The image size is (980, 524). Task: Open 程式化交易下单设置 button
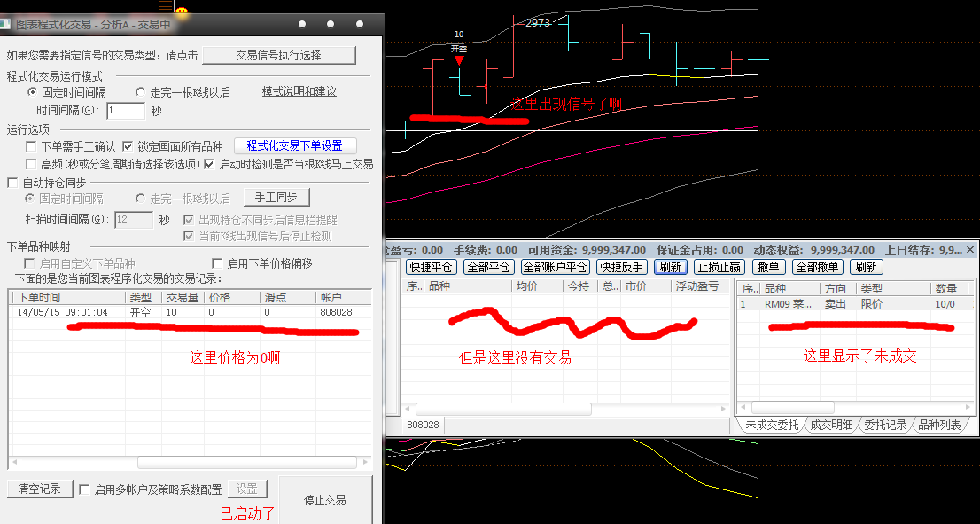tap(294, 145)
